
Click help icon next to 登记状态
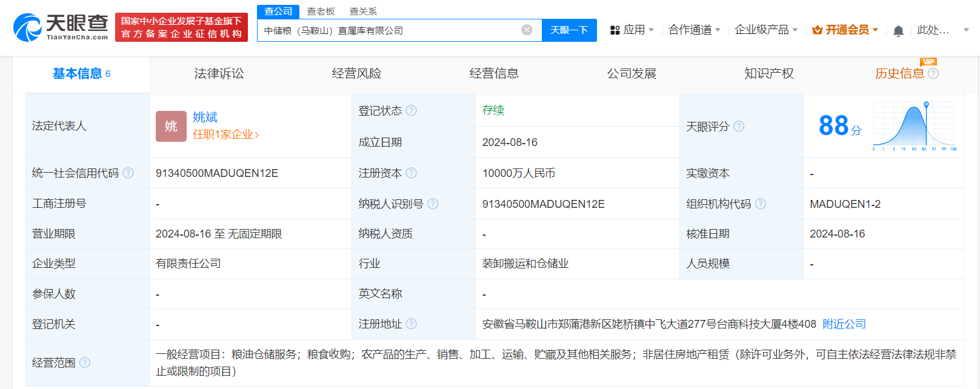tap(412, 110)
